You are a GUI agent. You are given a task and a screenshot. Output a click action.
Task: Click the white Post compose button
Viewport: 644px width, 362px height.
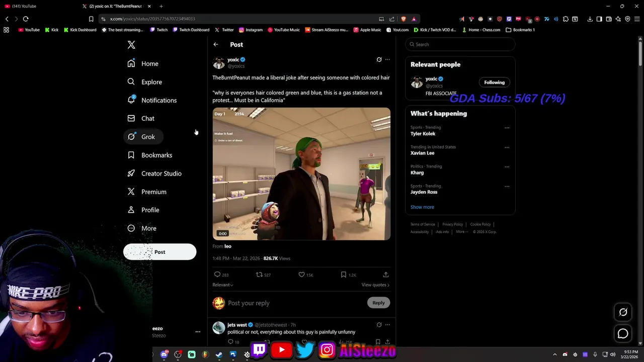point(159,252)
